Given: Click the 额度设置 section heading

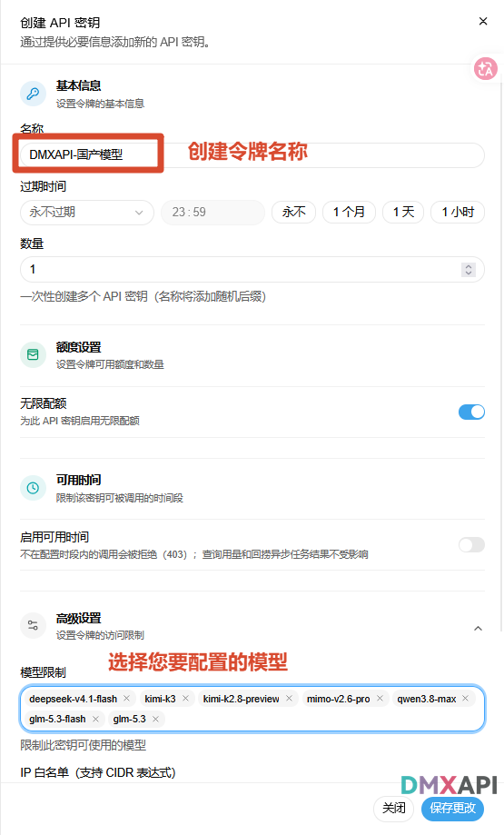Looking at the screenshot, I should (x=79, y=347).
